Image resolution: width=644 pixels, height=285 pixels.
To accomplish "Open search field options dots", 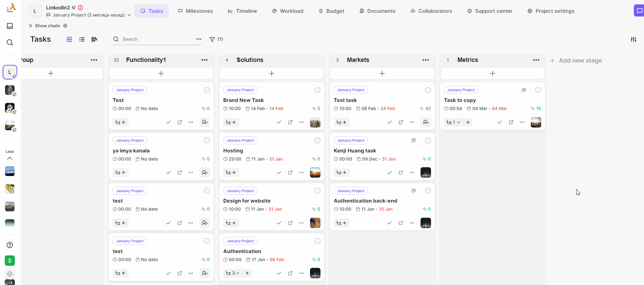I will [199, 39].
